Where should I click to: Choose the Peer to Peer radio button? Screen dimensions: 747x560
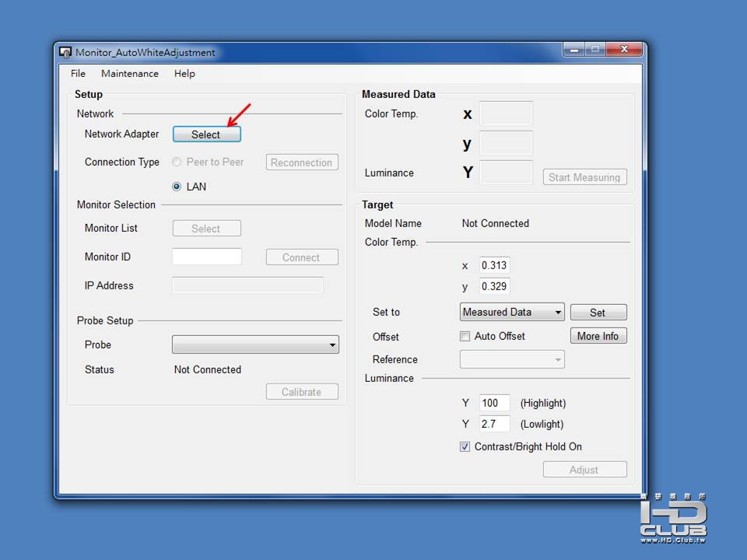[x=177, y=162]
